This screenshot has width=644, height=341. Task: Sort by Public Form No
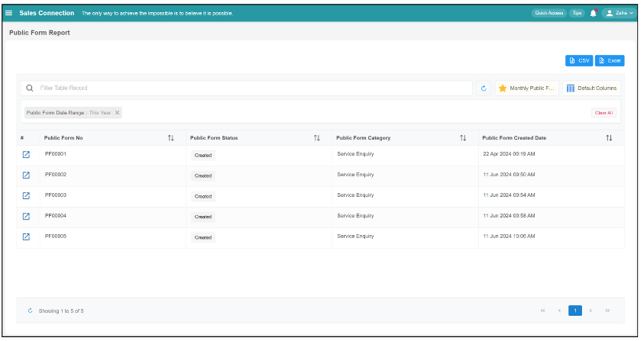(171, 138)
